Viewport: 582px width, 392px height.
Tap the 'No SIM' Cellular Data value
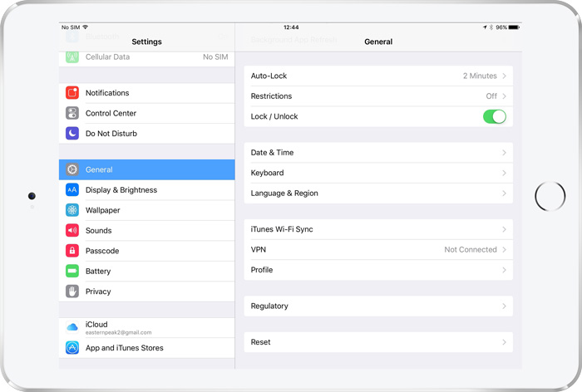[215, 56]
